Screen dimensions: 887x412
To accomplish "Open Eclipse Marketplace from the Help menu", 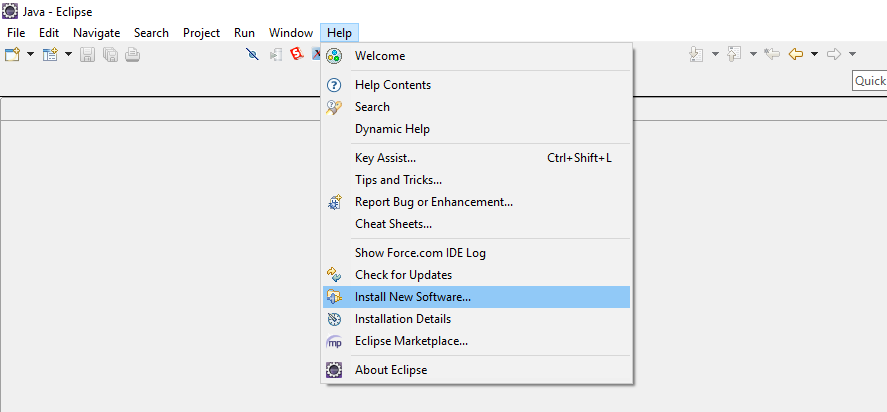I will tap(411, 341).
